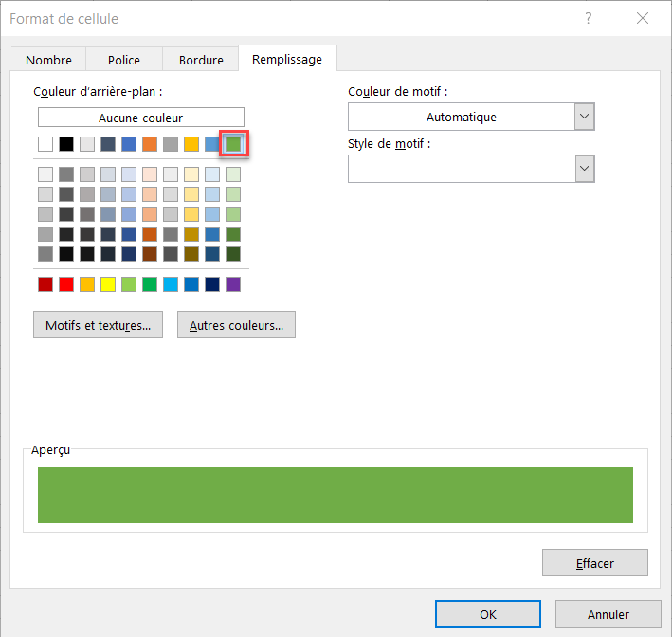This screenshot has width=672, height=637.
Task: Choose the lightest yellow tint swatch
Action: coord(191,174)
